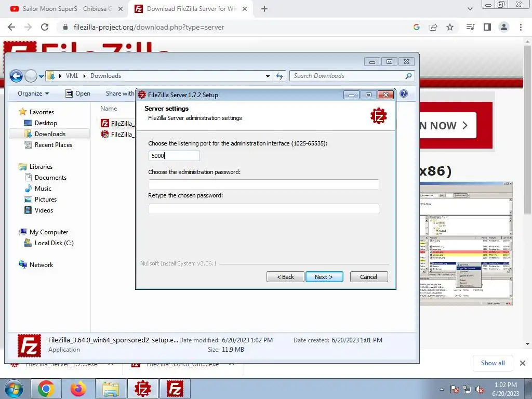Click the Chrome address bar URL
Viewport: 532px width, 399px height.
click(149, 27)
